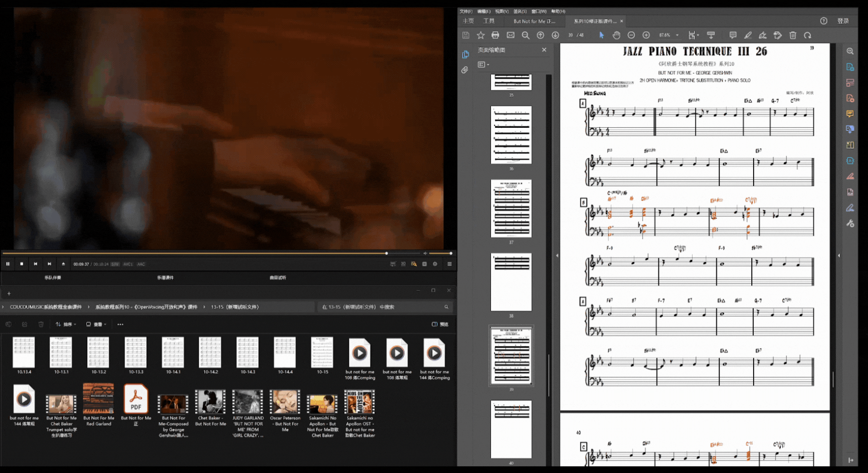The image size is (868, 473).
Task: Switch to the 主页 home tab
Action: point(468,21)
